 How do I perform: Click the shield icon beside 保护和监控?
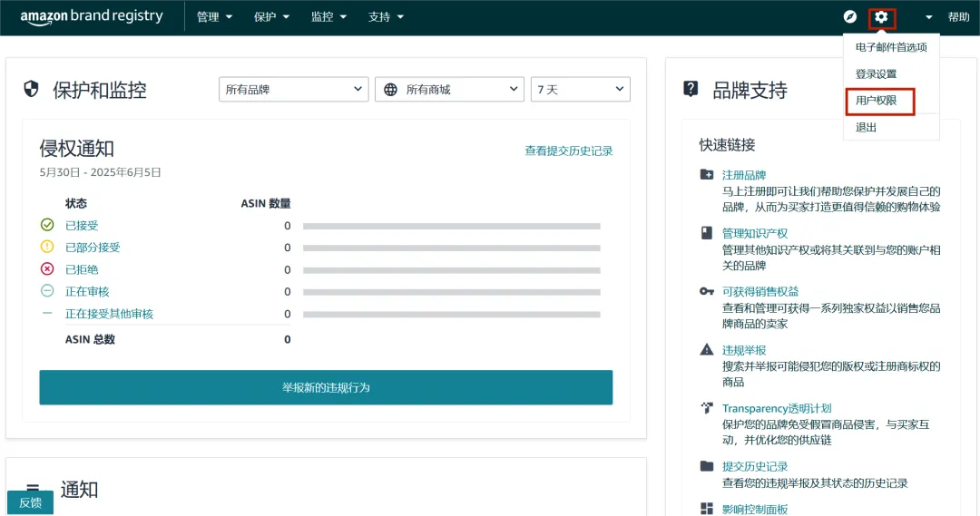click(x=31, y=89)
